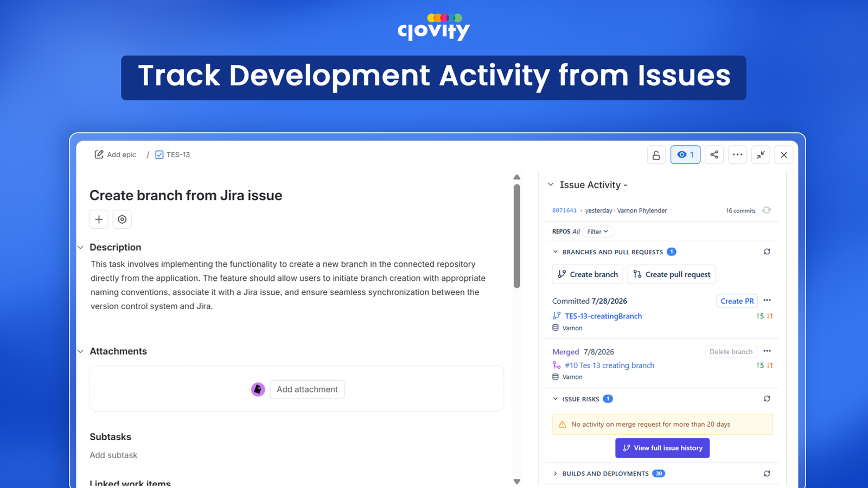Click repository icon beside Varnon under Committed
Viewport: 868px width, 488px height.
pyautogui.click(x=556, y=328)
